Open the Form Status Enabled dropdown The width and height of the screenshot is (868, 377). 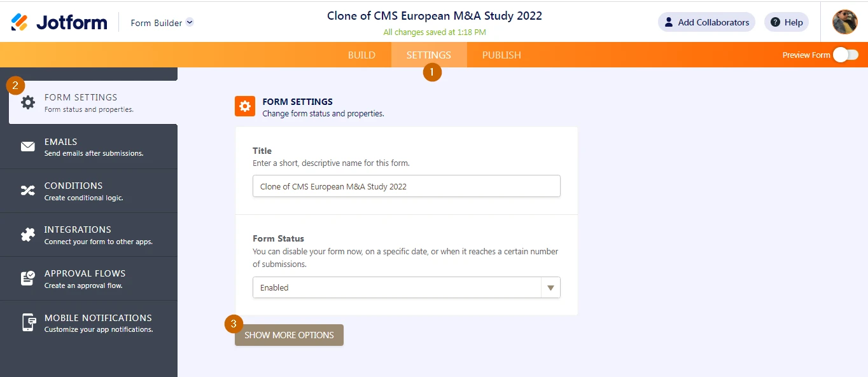pyautogui.click(x=407, y=287)
